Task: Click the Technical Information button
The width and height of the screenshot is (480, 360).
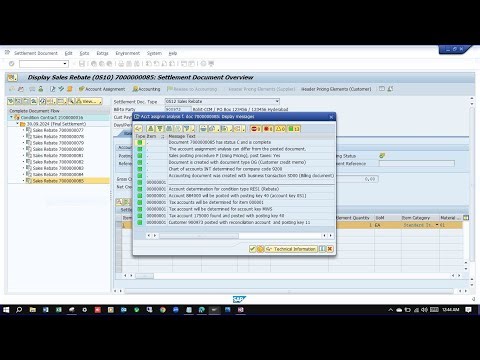Action: click(291, 249)
